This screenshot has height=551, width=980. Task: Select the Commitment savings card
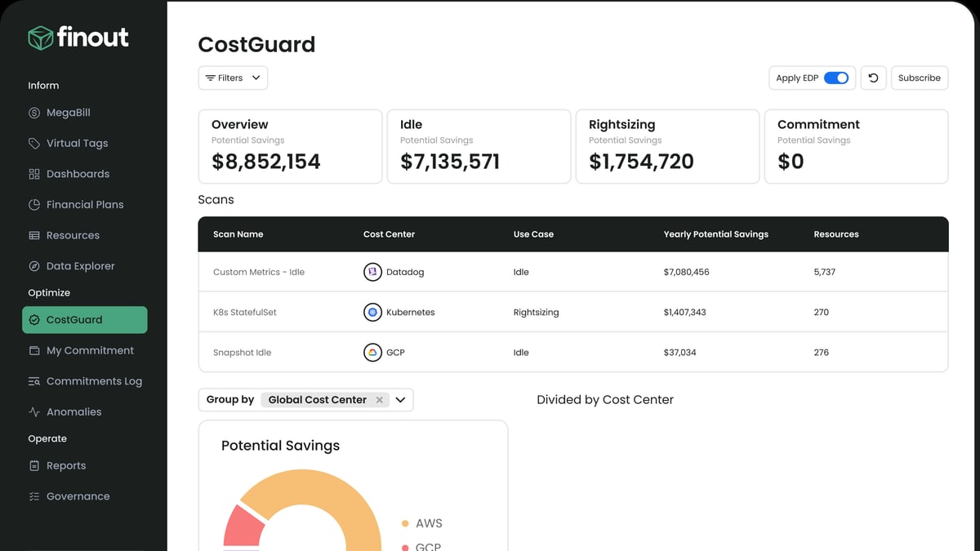point(856,146)
